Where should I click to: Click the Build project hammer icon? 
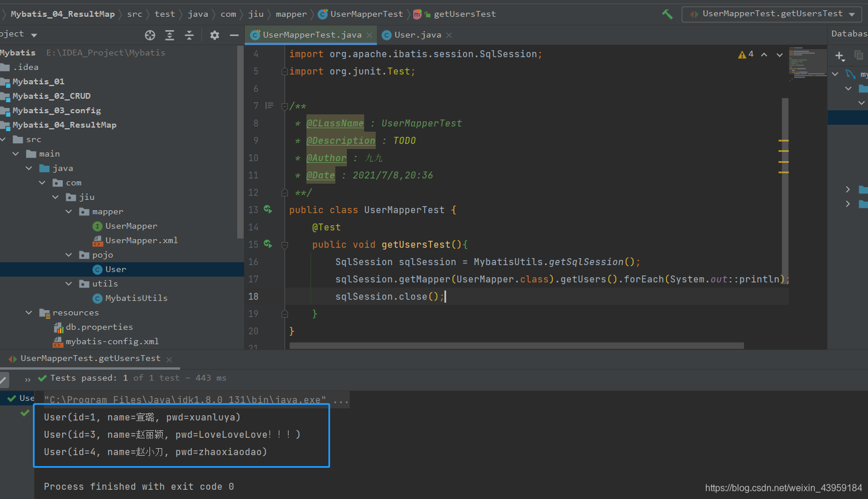667,14
